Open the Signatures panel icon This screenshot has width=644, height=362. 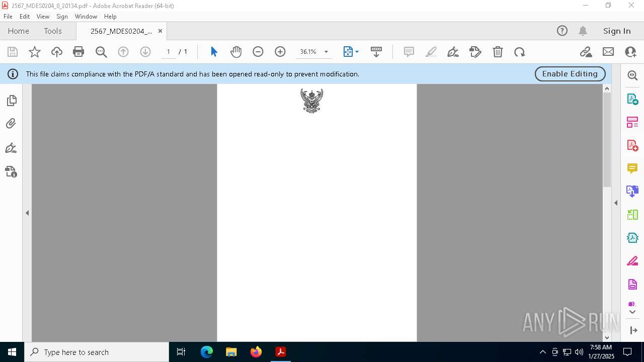11,148
